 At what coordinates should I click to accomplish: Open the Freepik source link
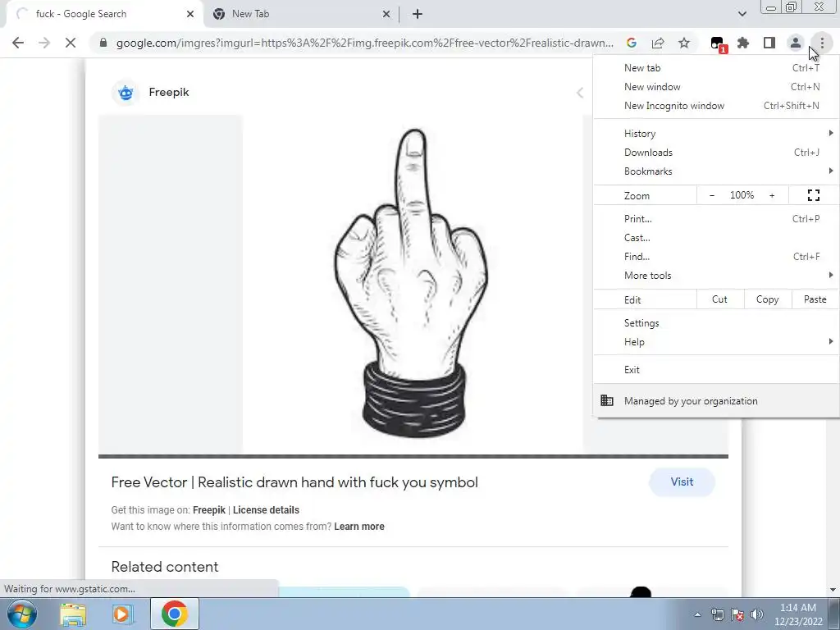coord(209,510)
